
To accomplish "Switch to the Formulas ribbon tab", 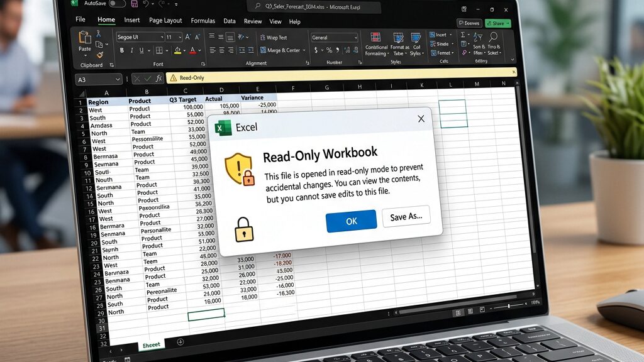I will click(203, 21).
